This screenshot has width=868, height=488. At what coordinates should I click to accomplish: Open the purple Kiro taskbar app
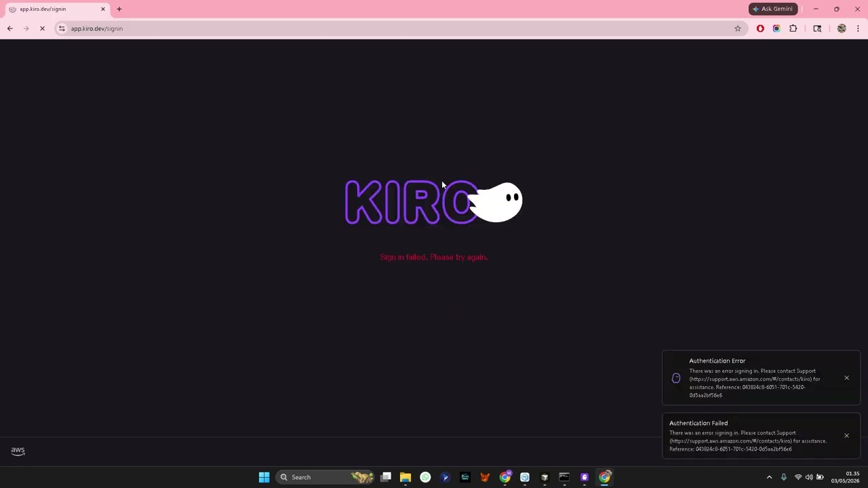coord(585,477)
